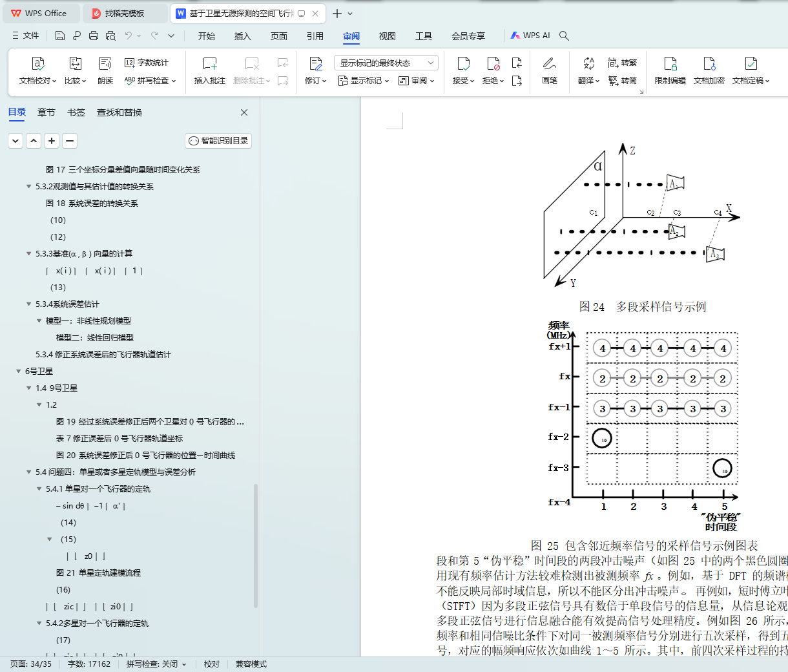Click outline down-chevron level button
The width and height of the screenshot is (788, 672).
(16, 141)
